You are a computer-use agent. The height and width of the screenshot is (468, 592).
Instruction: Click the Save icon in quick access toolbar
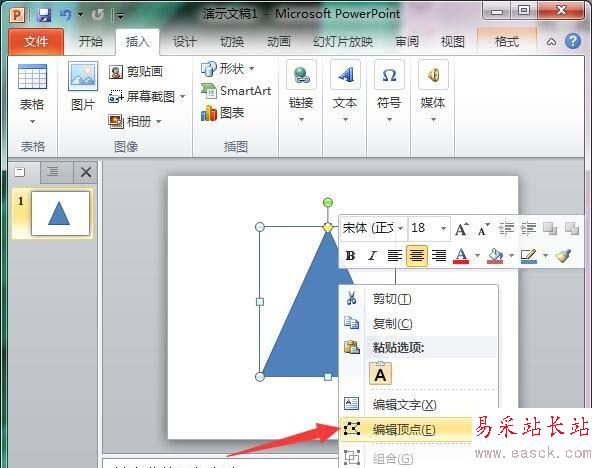click(x=44, y=15)
